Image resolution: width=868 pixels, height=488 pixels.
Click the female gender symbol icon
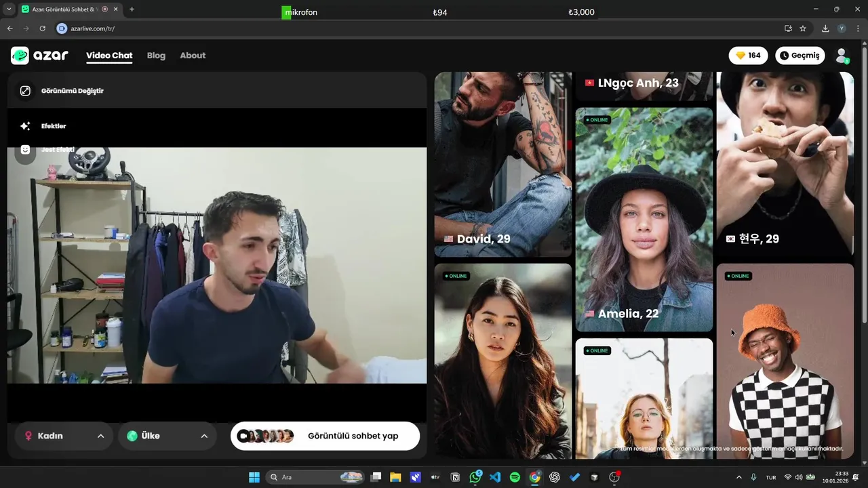click(28, 436)
